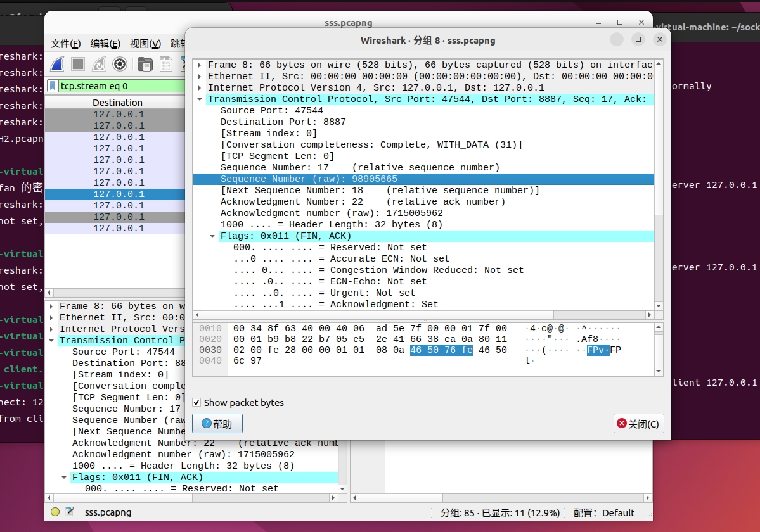Select Source Port: 47544 in main window
Screen dimensions: 760x532
coord(124,352)
